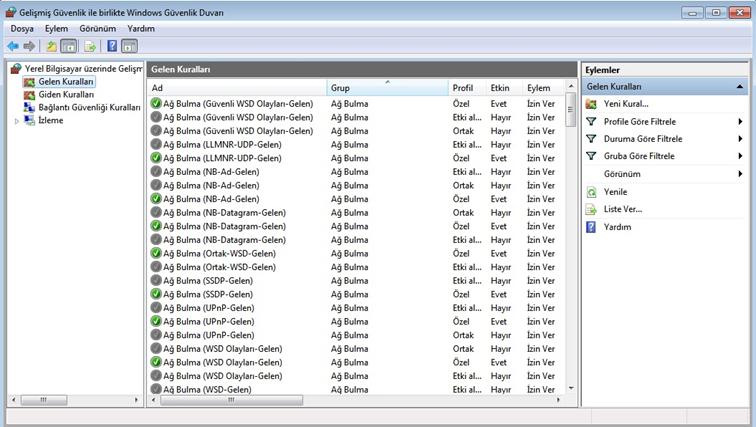Viewport: 756px width, 427px height.
Task: Open Help from the toolbar question-mark icon
Action: pyautogui.click(x=112, y=46)
